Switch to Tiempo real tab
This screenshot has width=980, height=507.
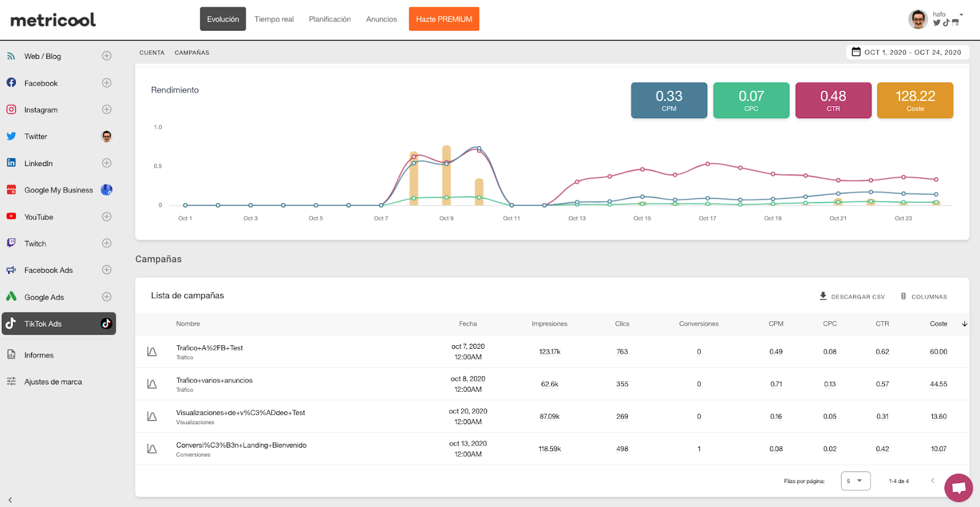274,19
